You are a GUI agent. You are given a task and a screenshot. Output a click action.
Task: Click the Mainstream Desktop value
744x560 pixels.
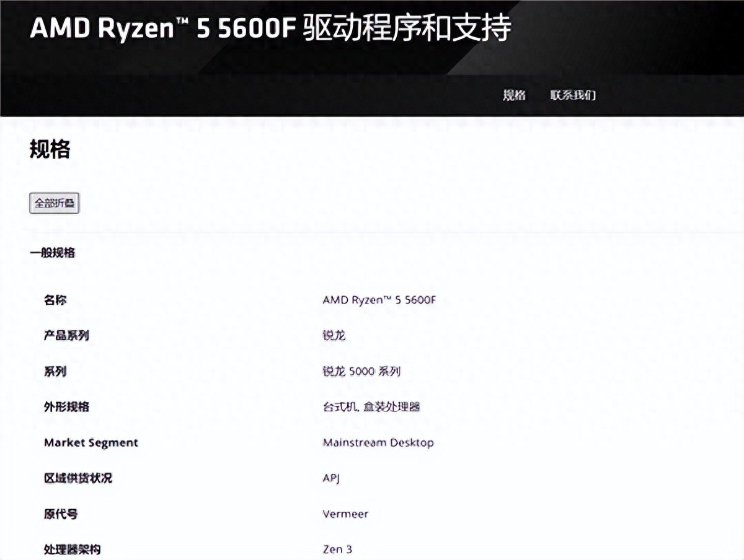coord(379,443)
